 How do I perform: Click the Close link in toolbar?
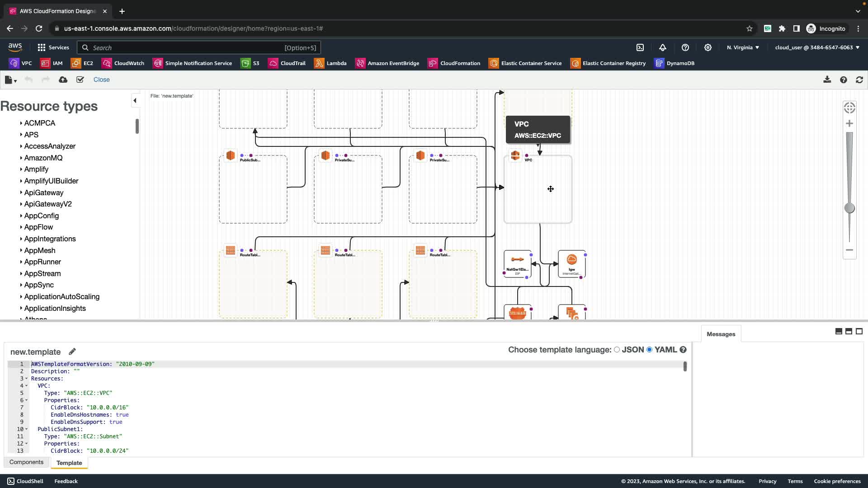(101, 80)
